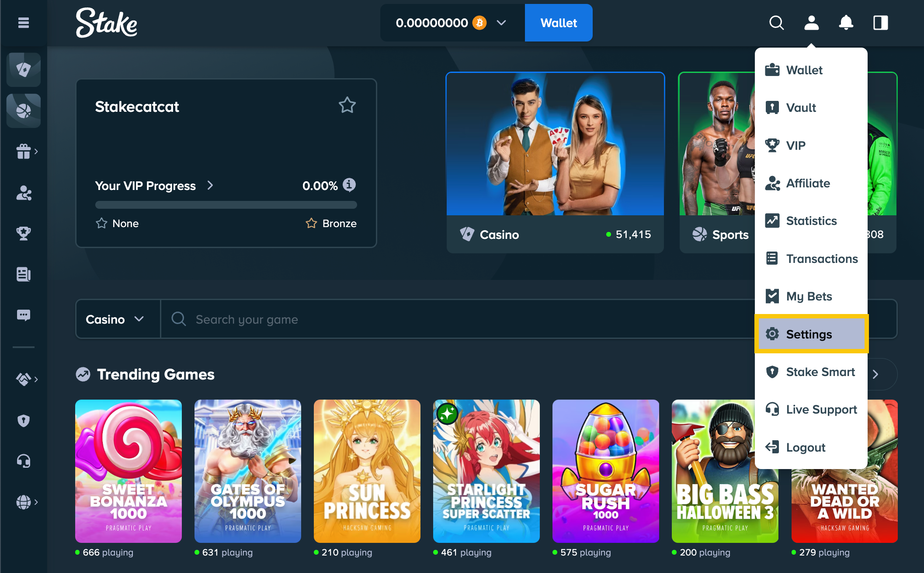924x573 pixels.
Task: Favorite Stakecatcat with star icon
Action: [347, 105]
